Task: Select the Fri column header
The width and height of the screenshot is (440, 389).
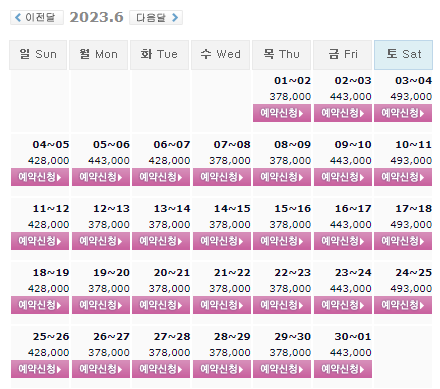Action: [342, 55]
